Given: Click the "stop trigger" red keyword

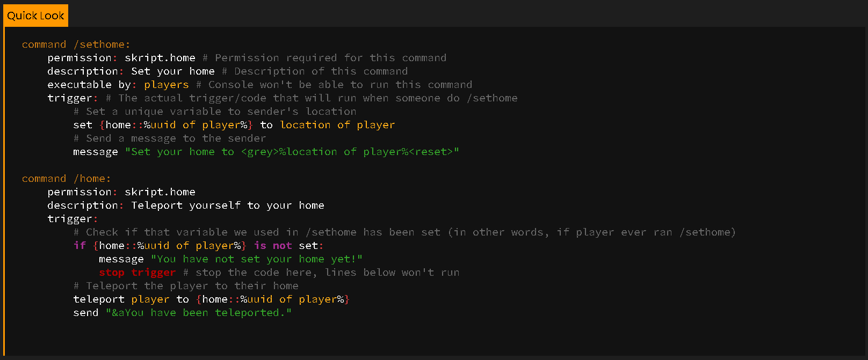Looking at the screenshot, I should [138, 273].
